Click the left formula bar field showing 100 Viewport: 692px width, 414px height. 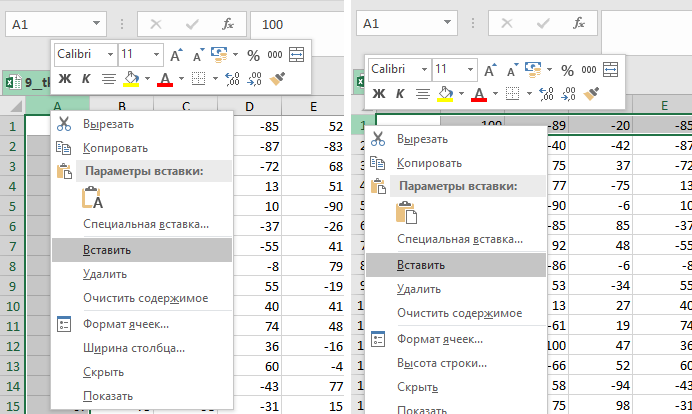[x=295, y=23]
